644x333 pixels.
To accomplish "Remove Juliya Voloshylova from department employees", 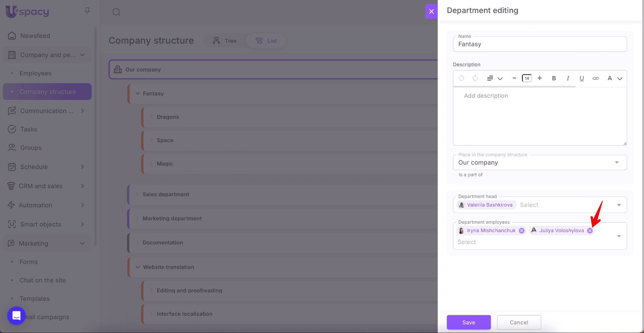I will [590, 231].
